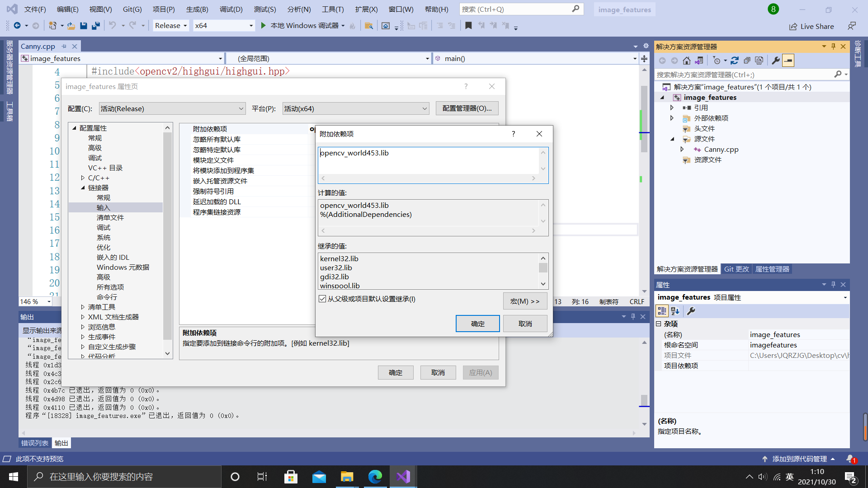Image resolution: width=868 pixels, height=488 pixels.
Task: Click Solution Explorer's Home icon
Action: (686, 61)
